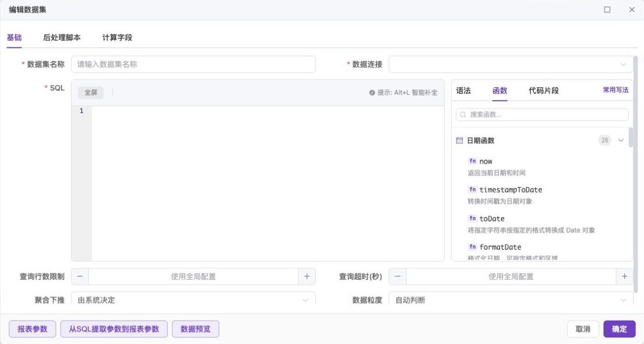
Task: Click the search magnifier icon in 搜索函数 box
Action: [x=463, y=114]
